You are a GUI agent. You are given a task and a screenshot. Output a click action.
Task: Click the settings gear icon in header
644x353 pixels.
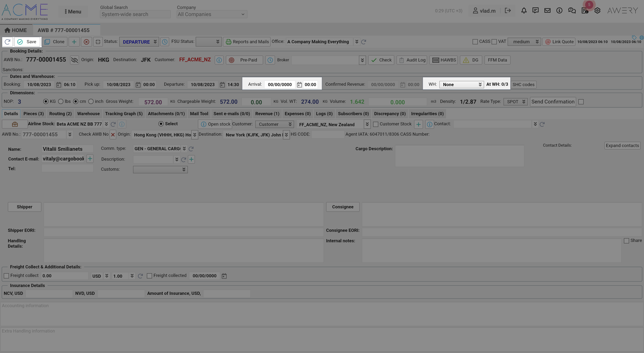pyautogui.click(x=597, y=10)
